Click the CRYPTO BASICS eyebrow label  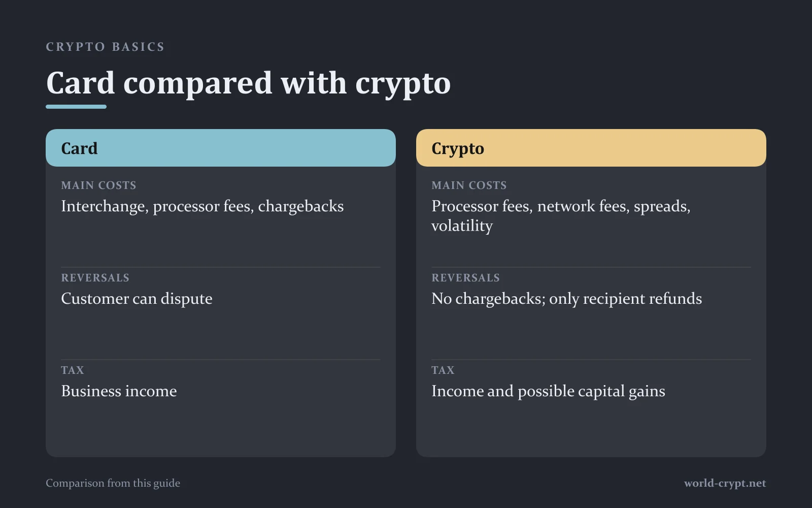pyautogui.click(x=105, y=47)
